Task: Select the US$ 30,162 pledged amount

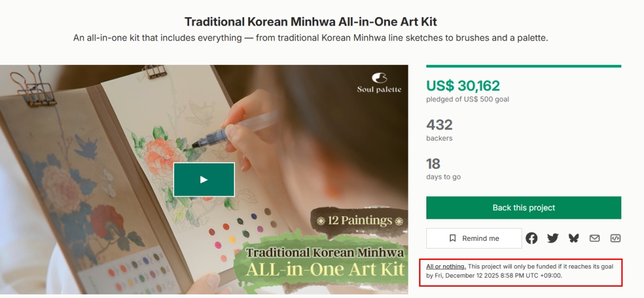Action: pos(463,86)
